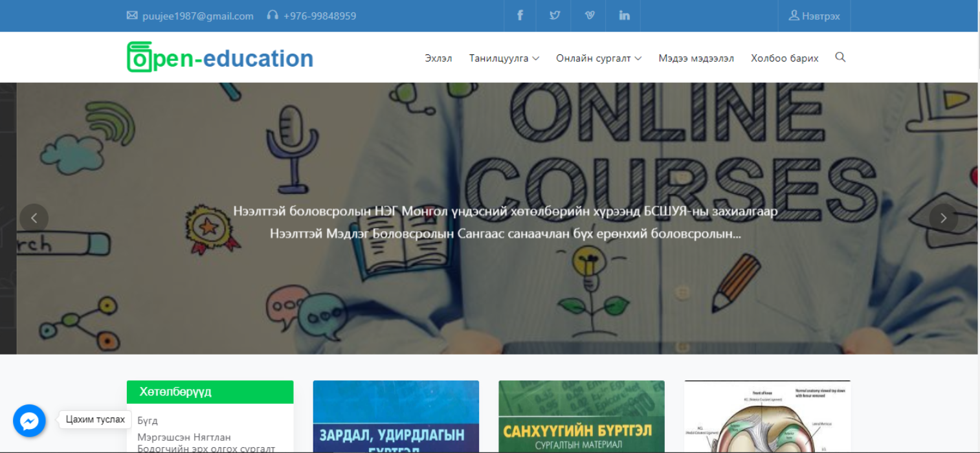Expand the Танилцуулга dropdown chevron
980x453 pixels.
pos(536,58)
